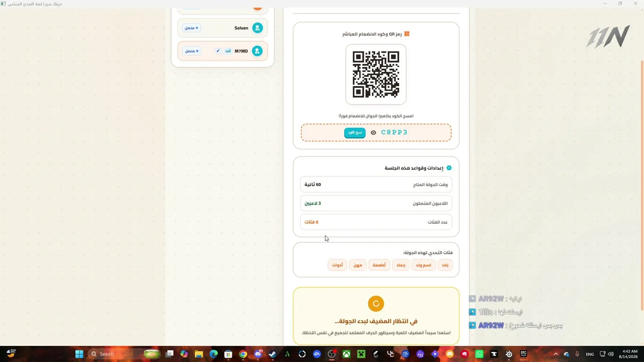Click the 'أنت' tag next to M7MD
The height and width of the screenshot is (362, 644).
228,51
